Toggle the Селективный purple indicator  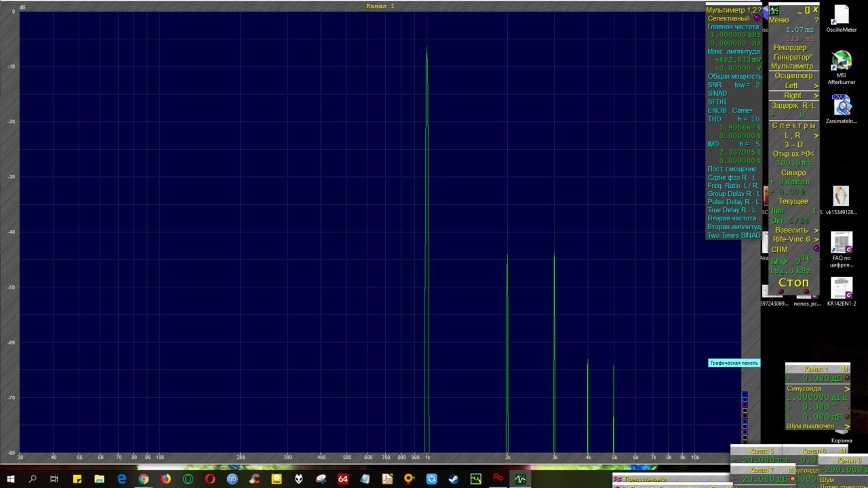pyautogui.click(x=757, y=18)
